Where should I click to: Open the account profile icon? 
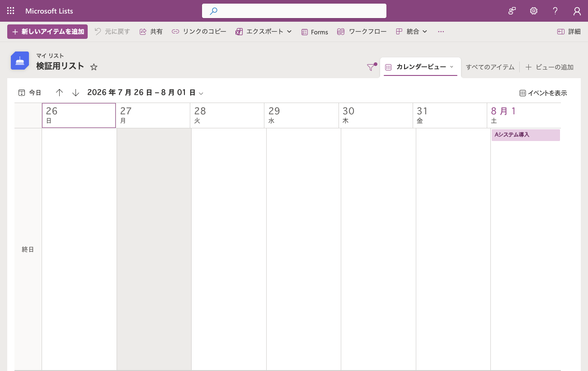pyautogui.click(x=577, y=11)
